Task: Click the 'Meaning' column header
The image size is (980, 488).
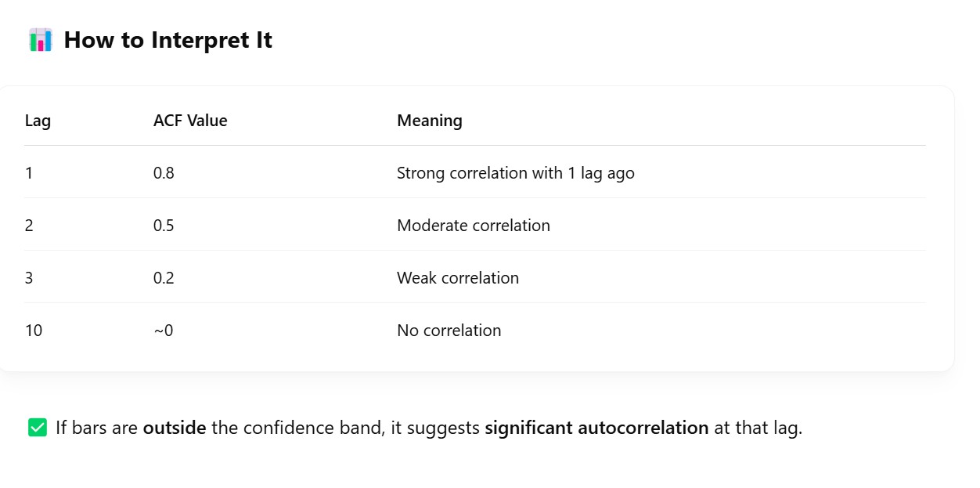Action: [x=429, y=121]
